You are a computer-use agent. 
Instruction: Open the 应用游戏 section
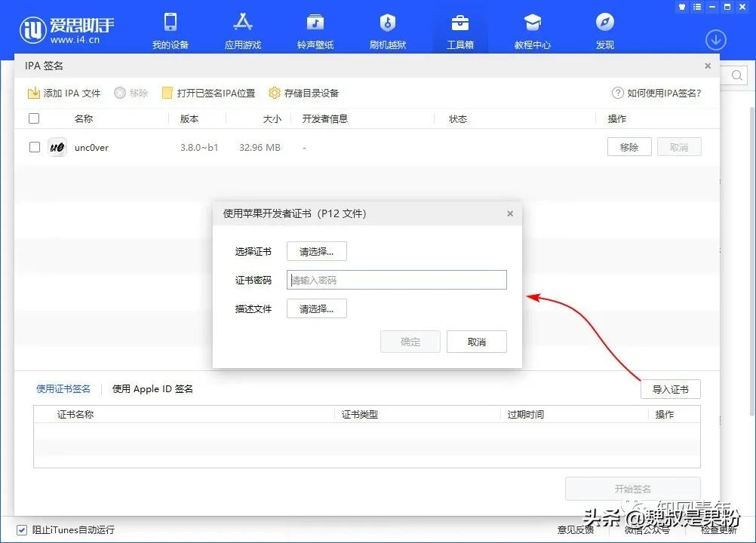click(x=242, y=29)
